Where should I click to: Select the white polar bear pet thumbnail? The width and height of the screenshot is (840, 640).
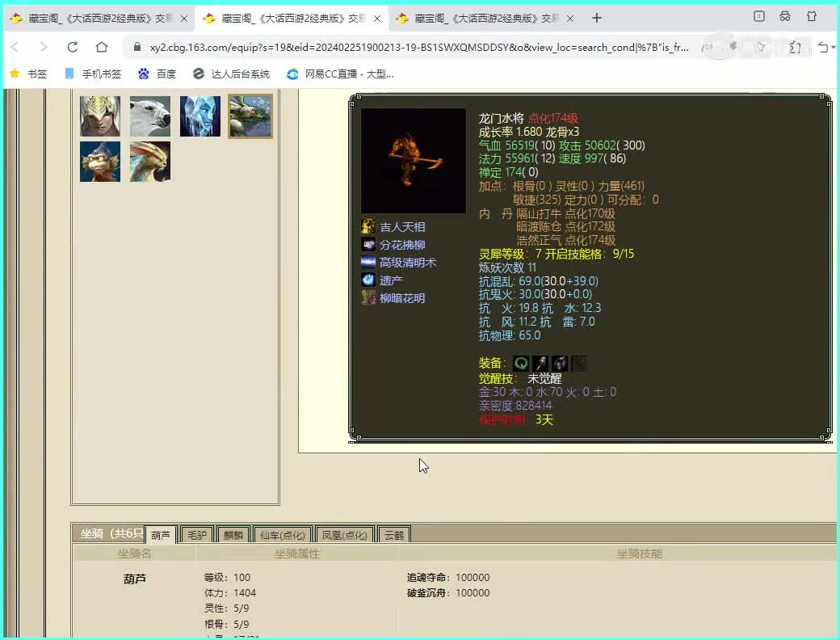[150, 116]
